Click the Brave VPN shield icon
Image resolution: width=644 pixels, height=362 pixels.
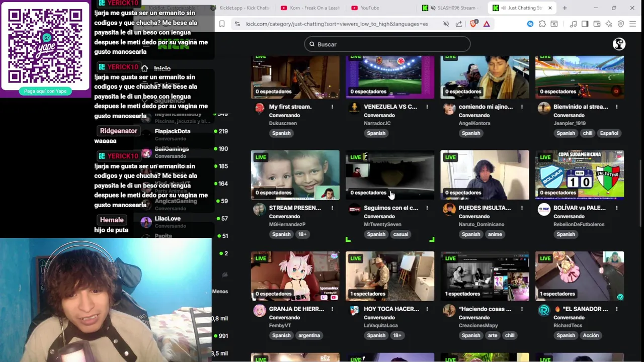point(621,24)
